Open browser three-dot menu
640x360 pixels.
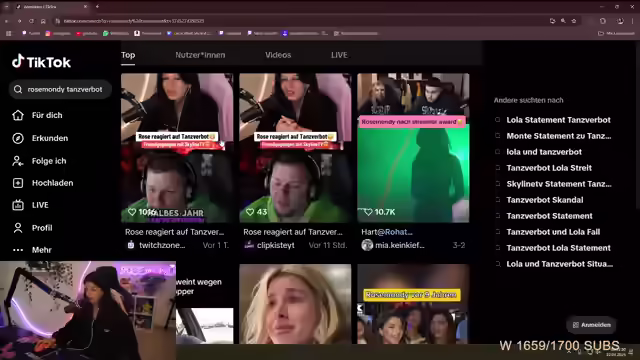(633, 21)
